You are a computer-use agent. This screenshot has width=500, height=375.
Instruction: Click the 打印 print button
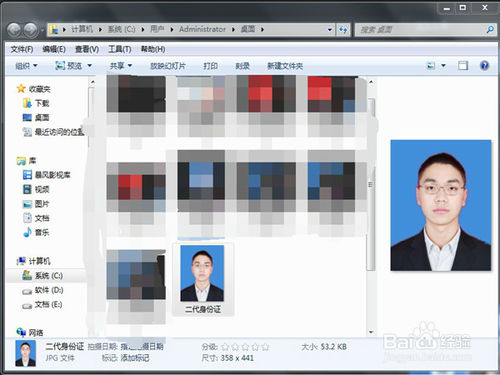click(210, 66)
